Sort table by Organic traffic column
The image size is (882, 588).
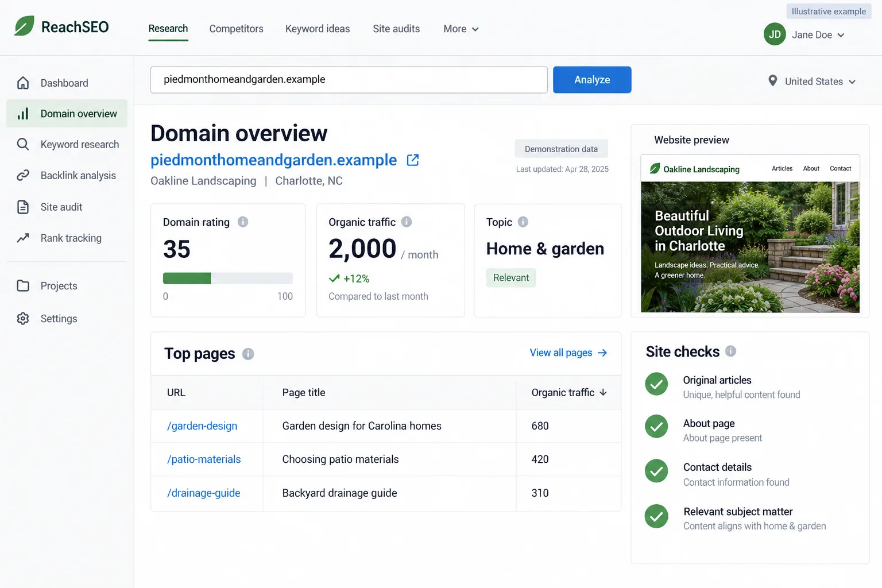[x=569, y=392]
